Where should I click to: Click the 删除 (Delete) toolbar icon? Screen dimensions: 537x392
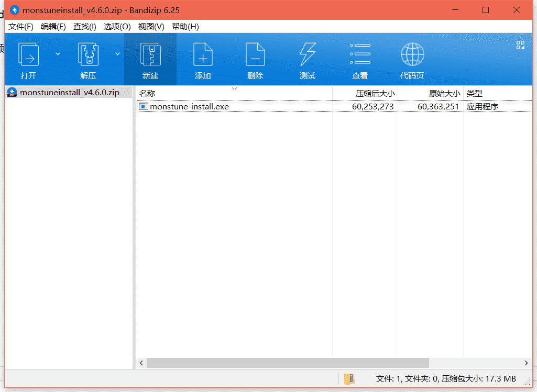[255, 55]
